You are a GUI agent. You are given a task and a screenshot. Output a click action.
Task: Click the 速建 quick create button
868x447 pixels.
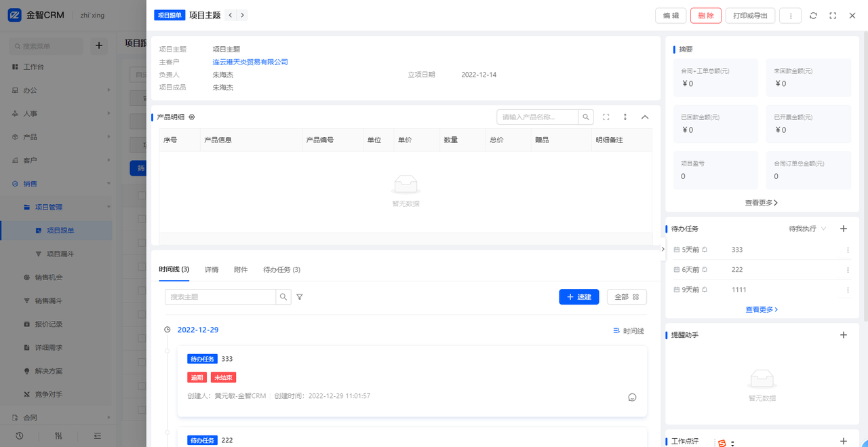[578, 297]
